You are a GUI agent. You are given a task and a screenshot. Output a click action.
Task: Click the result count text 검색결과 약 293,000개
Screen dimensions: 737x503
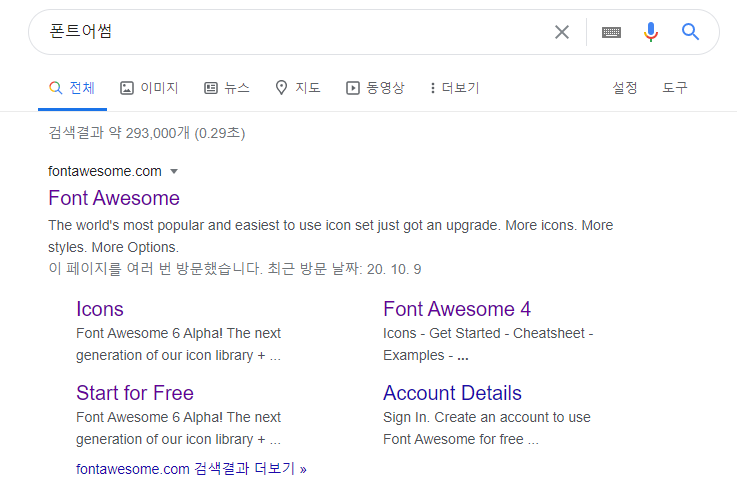(147, 133)
